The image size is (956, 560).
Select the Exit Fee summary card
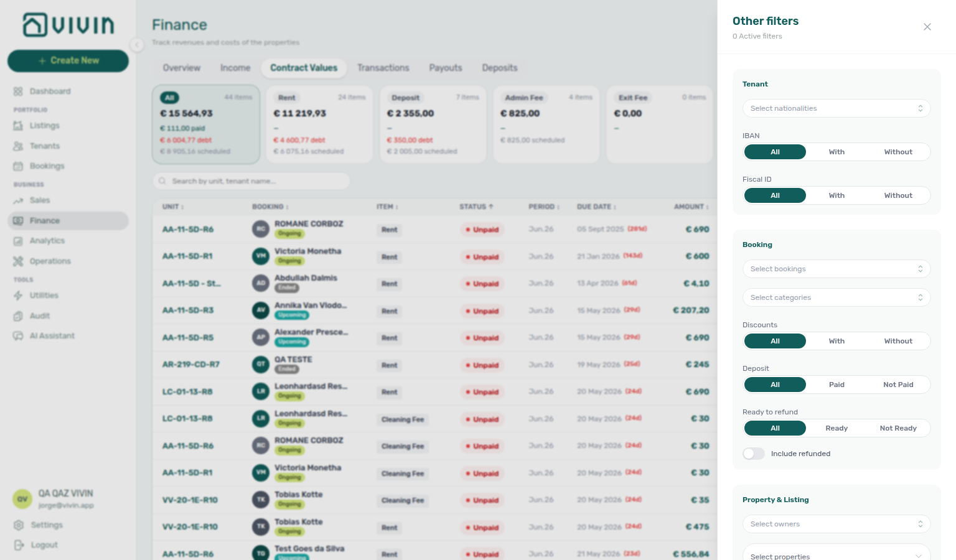tap(660, 124)
